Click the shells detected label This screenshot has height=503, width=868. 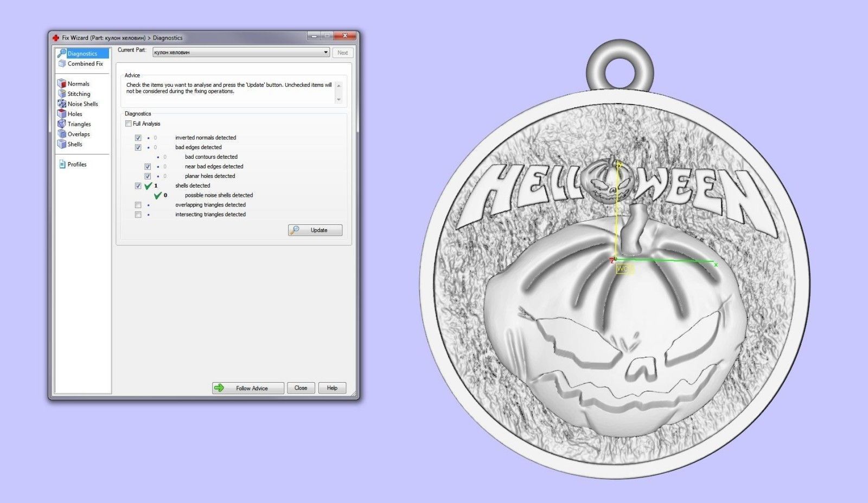coord(193,185)
